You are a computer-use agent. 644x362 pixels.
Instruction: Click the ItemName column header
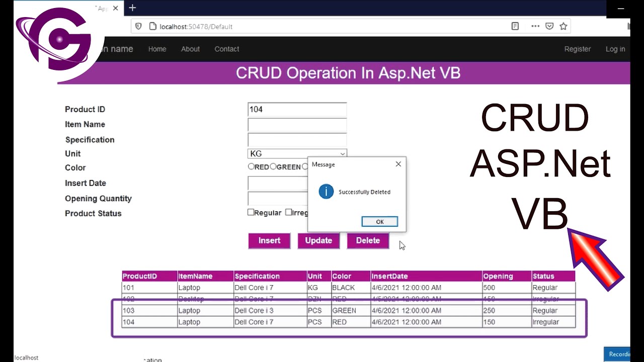pos(205,276)
